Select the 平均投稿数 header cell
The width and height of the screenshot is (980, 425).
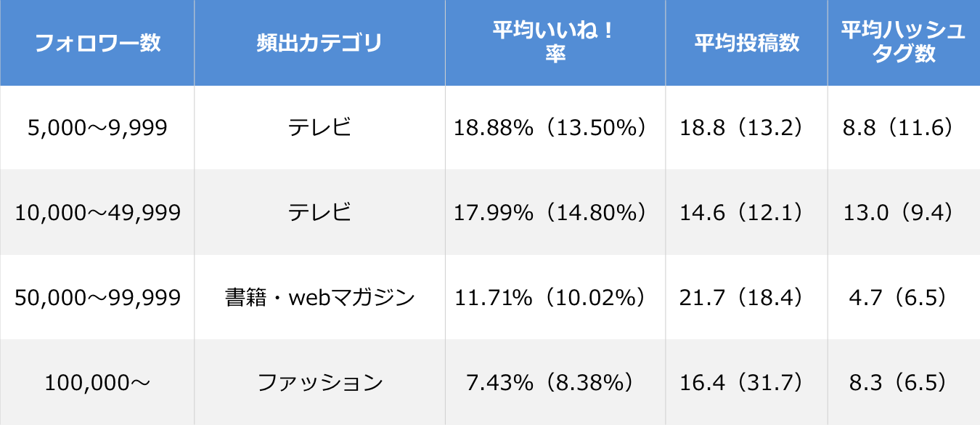point(746,43)
